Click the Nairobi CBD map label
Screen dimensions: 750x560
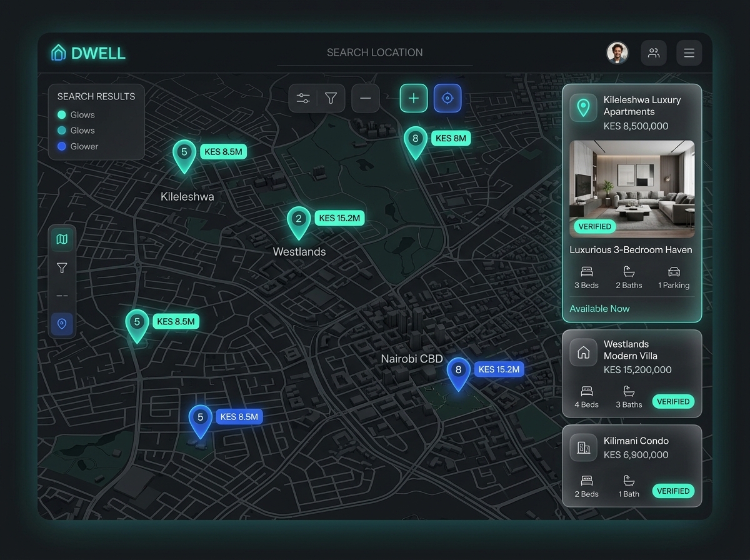tap(412, 359)
